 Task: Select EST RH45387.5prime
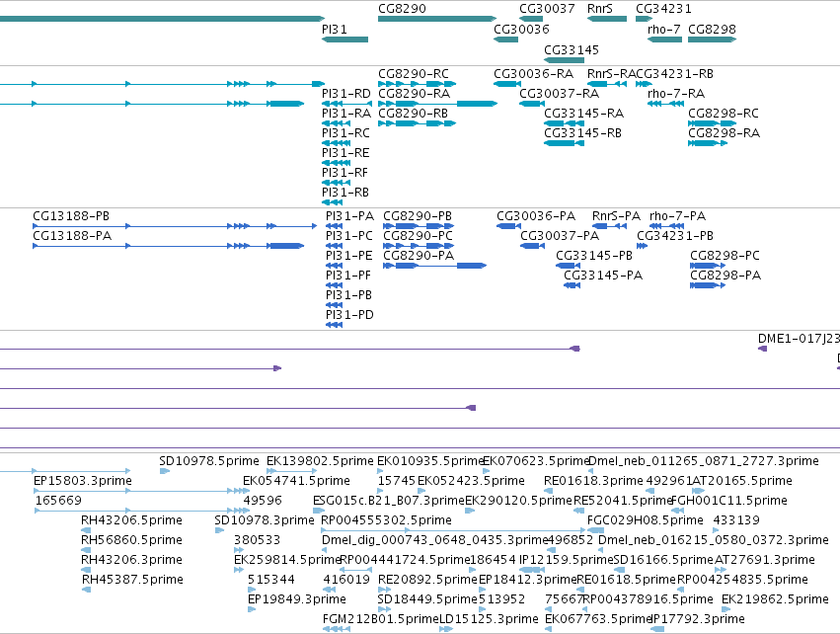[132, 581]
